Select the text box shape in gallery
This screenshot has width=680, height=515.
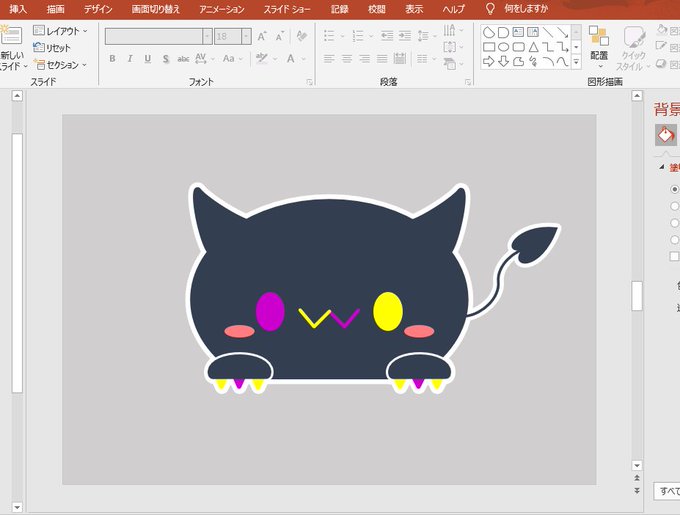point(518,32)
